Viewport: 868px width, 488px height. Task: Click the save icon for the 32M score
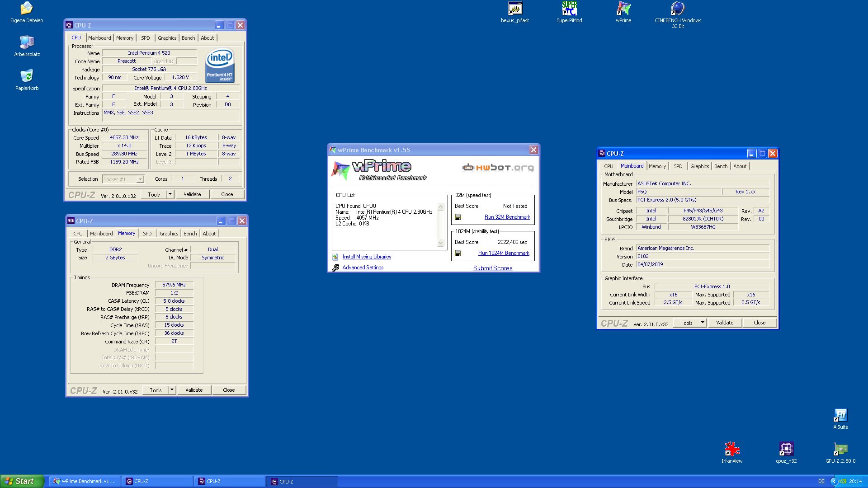(458, 217)
